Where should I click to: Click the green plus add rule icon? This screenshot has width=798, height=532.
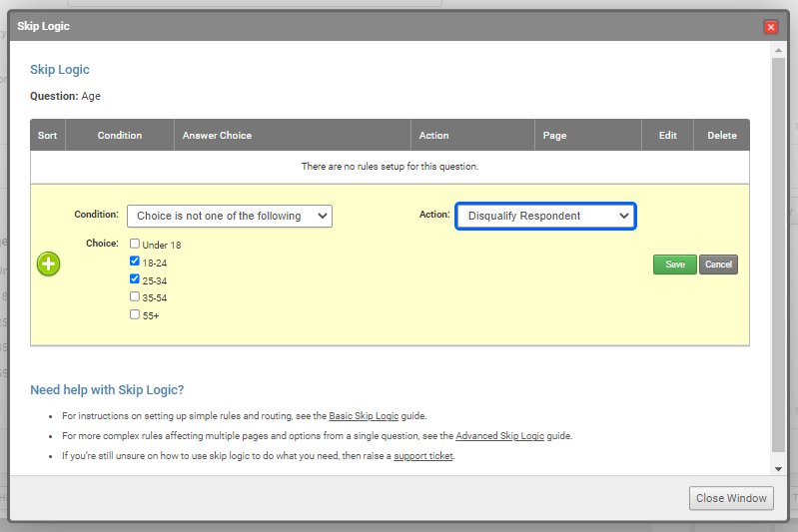click(49, 264)
